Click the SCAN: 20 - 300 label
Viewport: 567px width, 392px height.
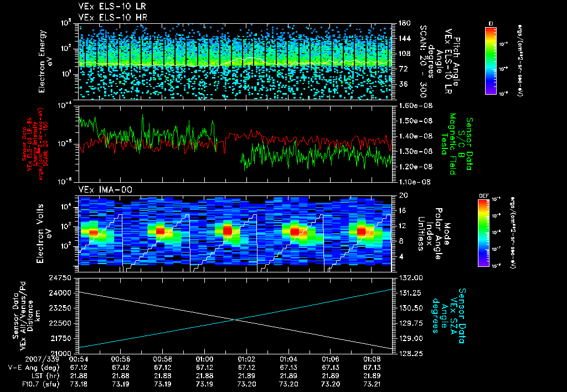tap(424, 61)
